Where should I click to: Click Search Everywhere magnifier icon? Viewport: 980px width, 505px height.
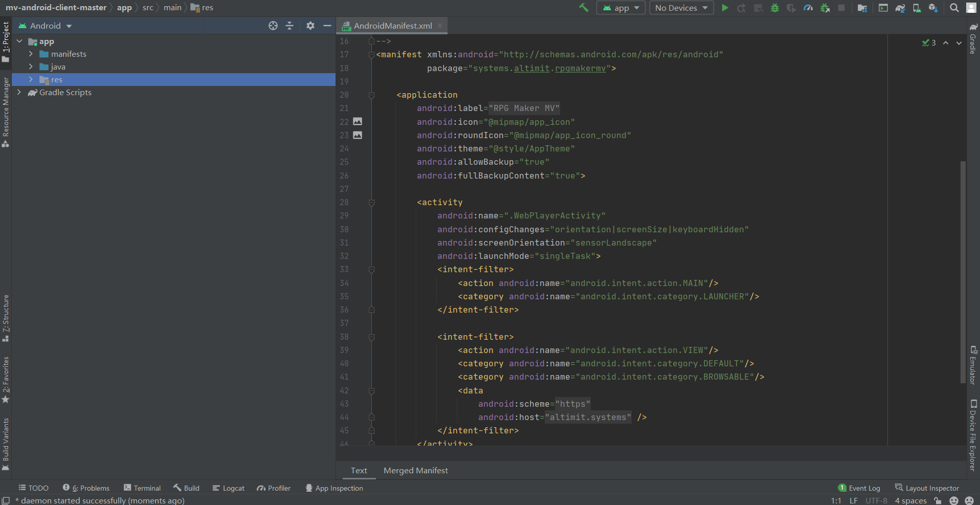[954, 8]
